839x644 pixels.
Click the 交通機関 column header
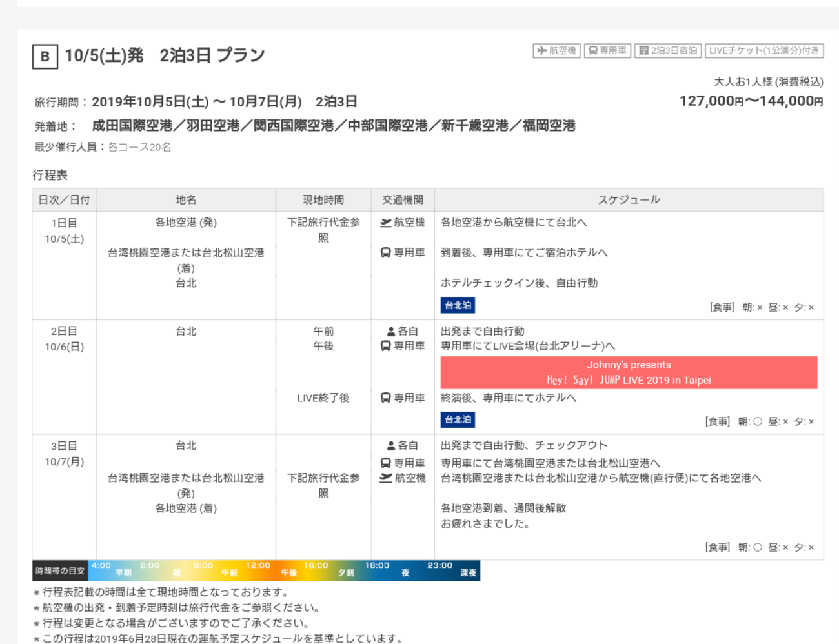403,200
